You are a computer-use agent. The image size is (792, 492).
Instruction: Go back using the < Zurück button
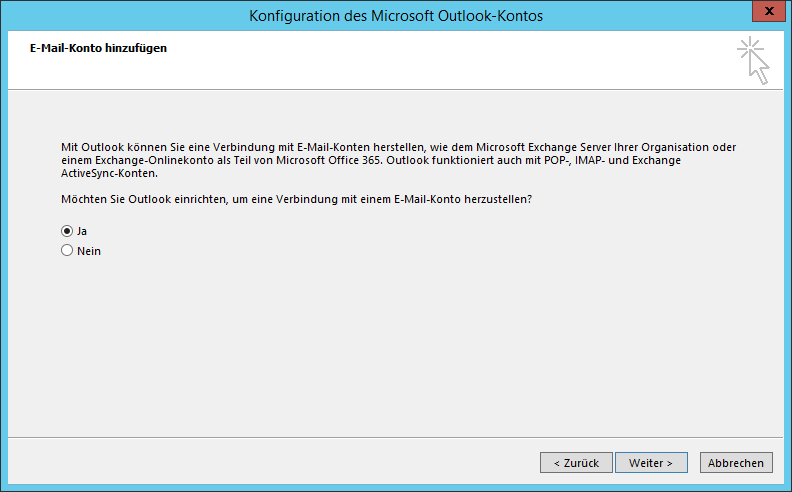coord(576,463)
